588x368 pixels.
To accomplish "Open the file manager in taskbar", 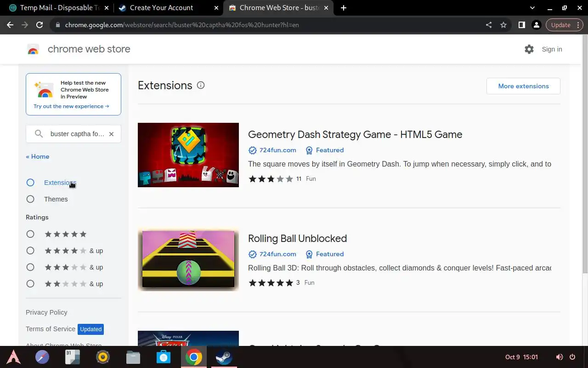I will pos(133,357).
